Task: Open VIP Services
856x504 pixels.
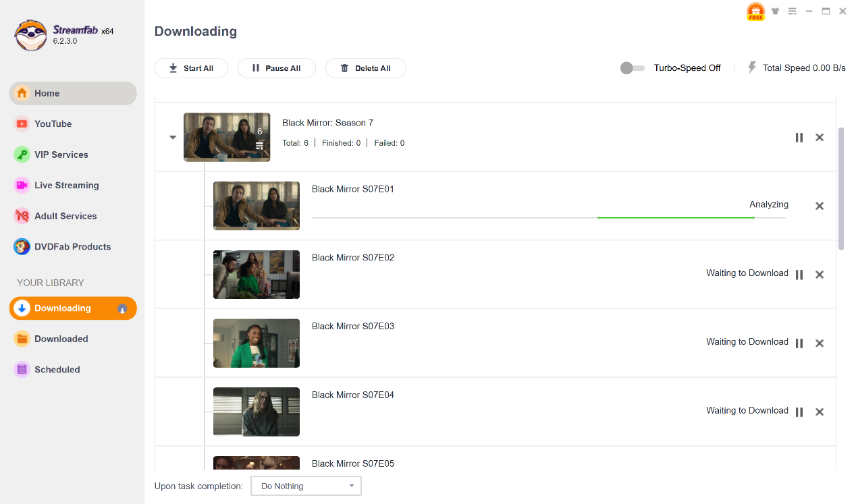Action: [73, 155]
